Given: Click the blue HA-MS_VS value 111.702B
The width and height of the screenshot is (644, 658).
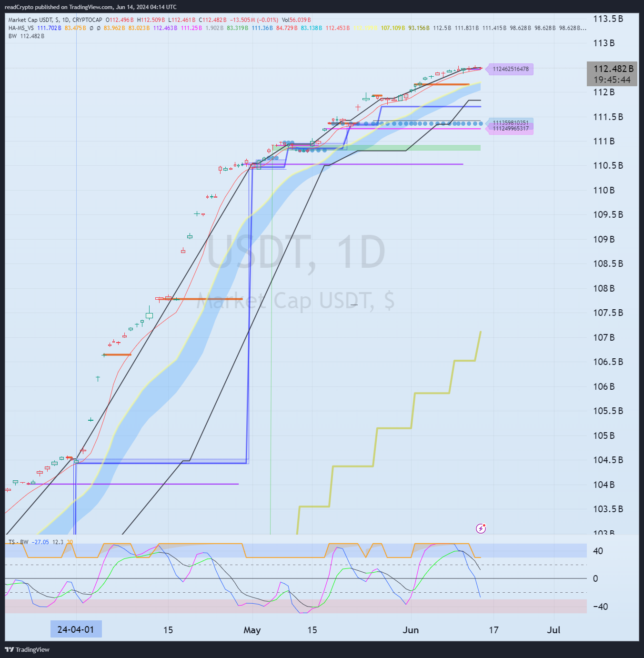Looking at the screenshot, I should tap(49, 28).
